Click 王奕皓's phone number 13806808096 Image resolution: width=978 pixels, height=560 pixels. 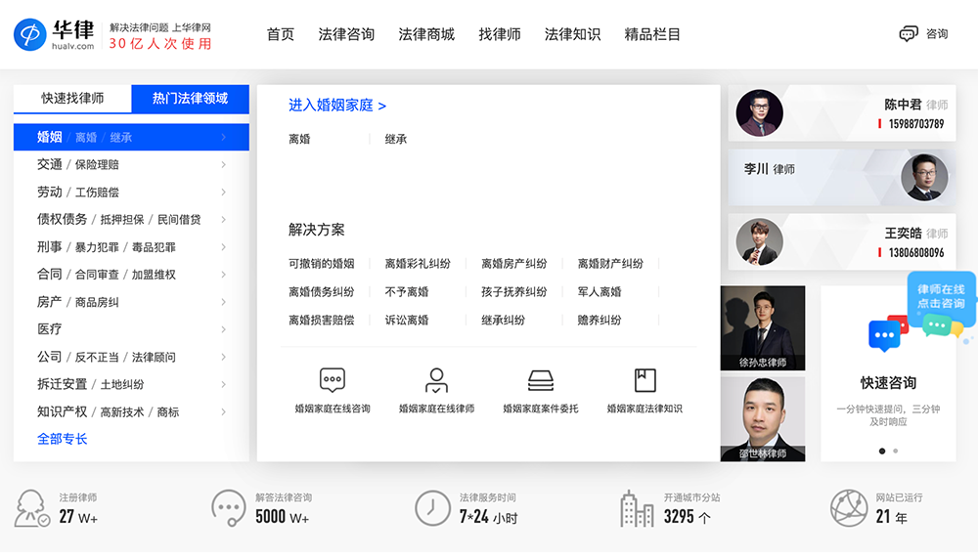pyautogui.click(x=916, y=252)
